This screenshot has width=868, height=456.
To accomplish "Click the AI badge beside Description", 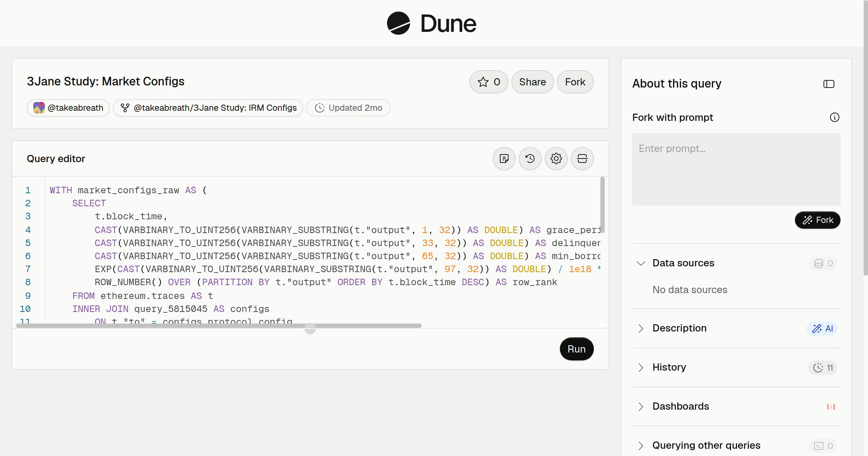I will pos(822,328).
